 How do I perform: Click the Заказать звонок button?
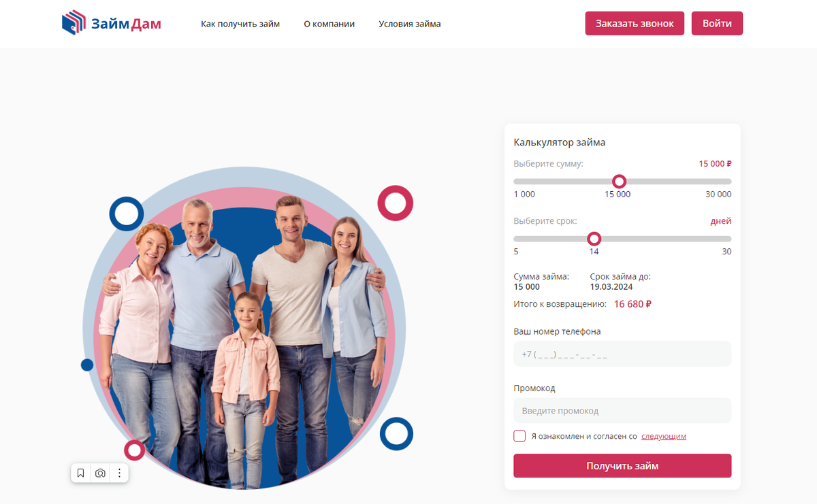(x=635, y=23)
